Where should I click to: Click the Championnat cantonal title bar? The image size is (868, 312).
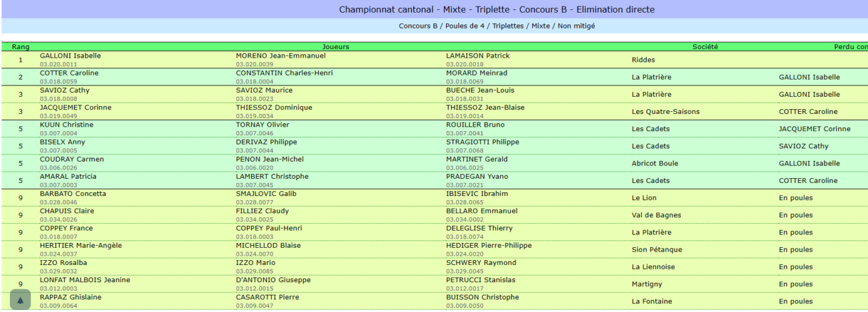(498, 9)
